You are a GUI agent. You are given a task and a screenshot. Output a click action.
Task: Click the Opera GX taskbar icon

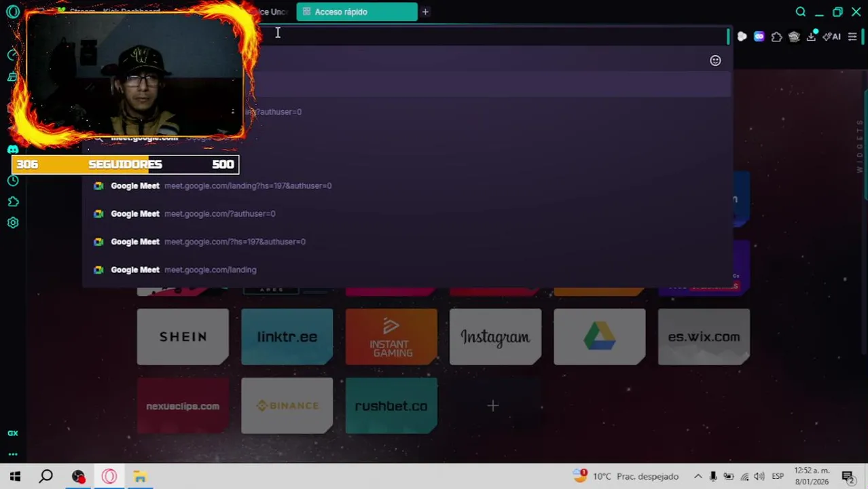[x=109, y=476]
